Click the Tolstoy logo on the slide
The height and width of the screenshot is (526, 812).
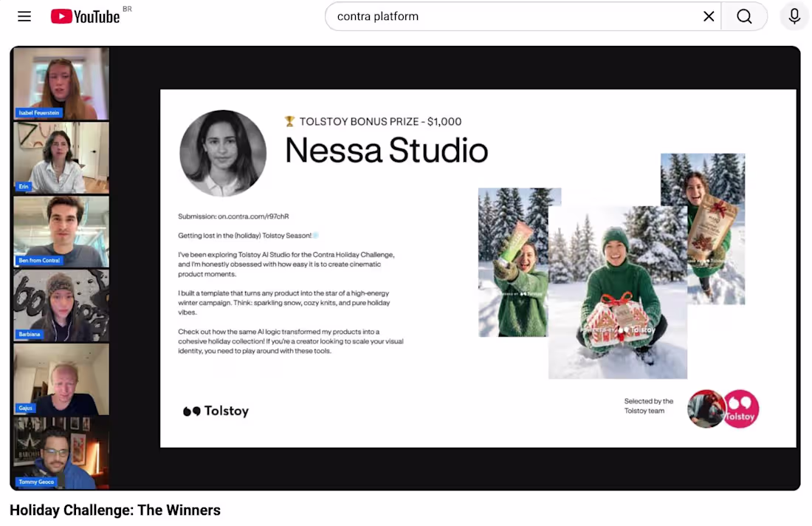tap(216, 411)
